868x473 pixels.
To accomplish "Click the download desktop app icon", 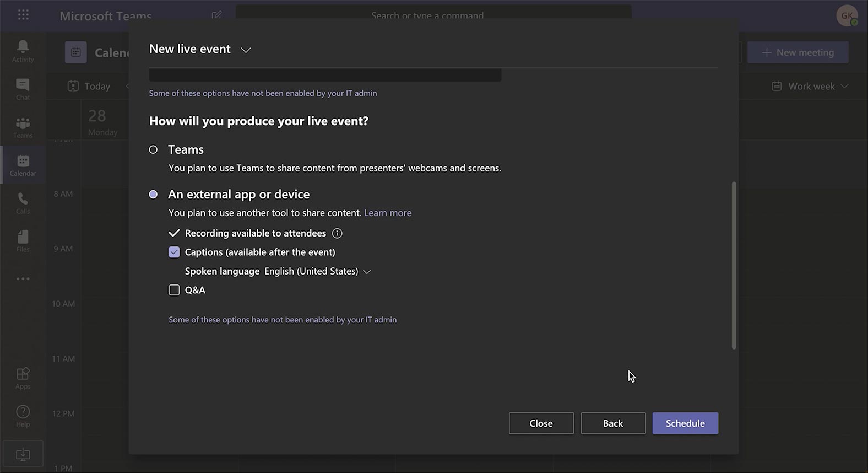I will [x=23, y=454].
